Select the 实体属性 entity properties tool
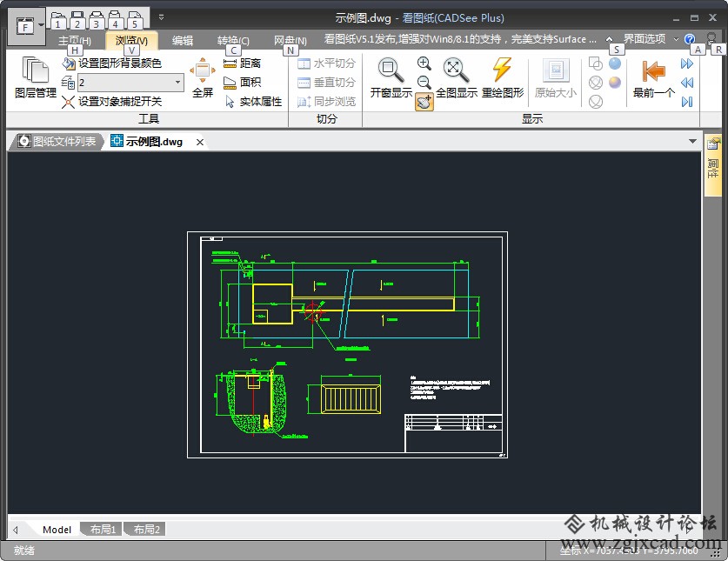The width and height of the screenshot is (728, 561). 253,101
